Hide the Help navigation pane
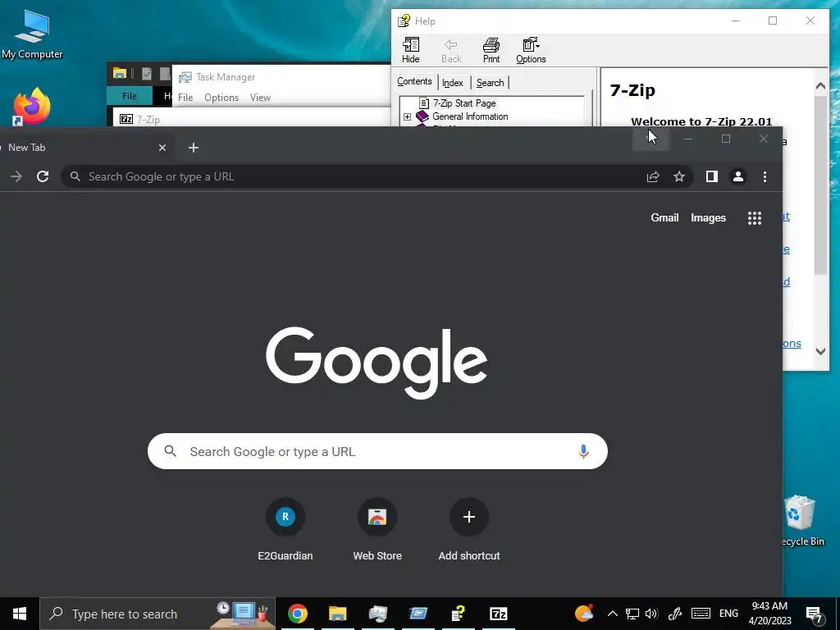Viewport: 840px width, 630px height. coord(411,50)
